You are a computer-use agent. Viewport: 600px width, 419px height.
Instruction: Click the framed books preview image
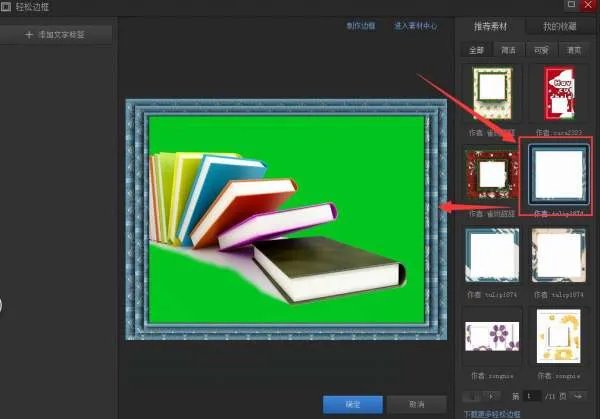[286, 220]
